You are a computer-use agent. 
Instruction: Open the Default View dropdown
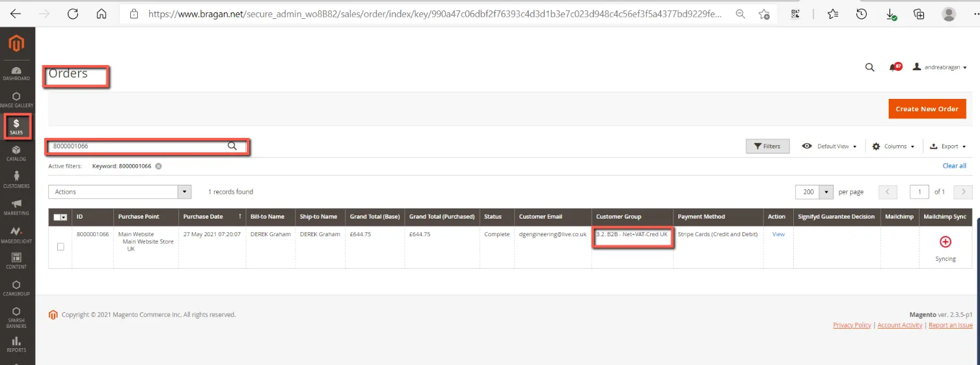[829, 146]
